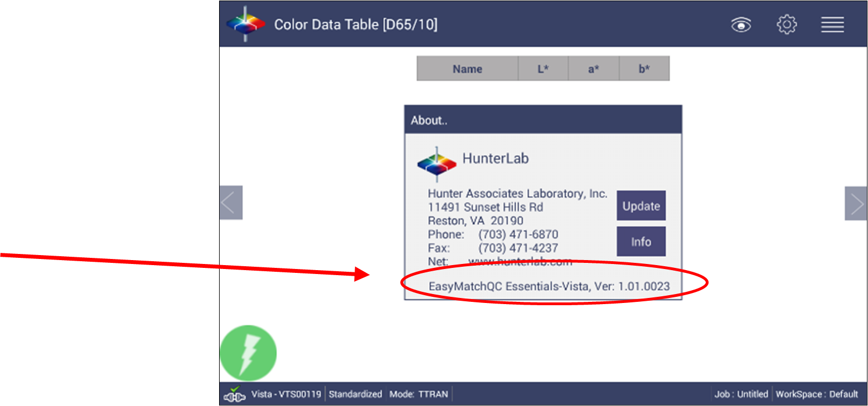Image resolution: width=868 pixels, height=406 pixels.
Task: Click the fax number (703) 471-4237
Action: [x=518, y=248]
